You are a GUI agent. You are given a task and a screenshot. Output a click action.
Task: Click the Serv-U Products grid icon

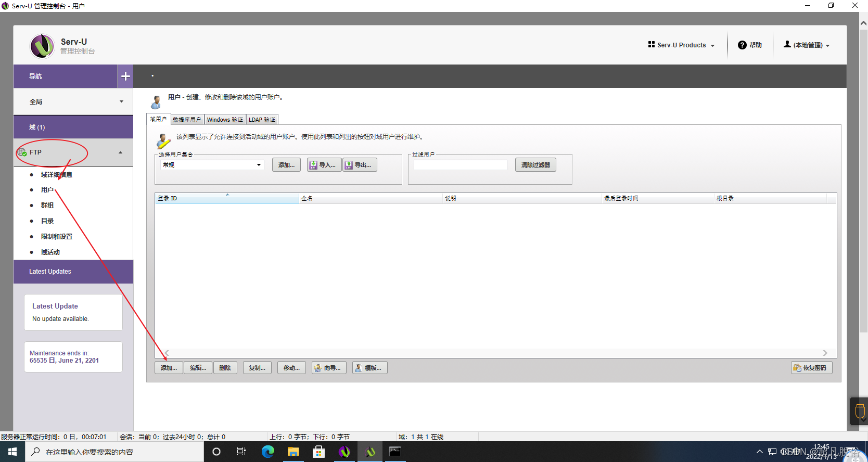(651, 44)
